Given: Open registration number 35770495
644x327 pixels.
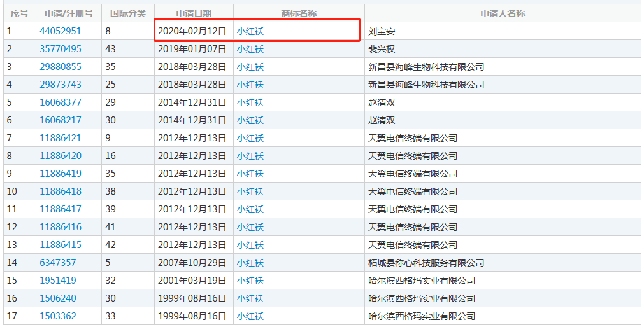Looking at the screenshot, I should point(61,49).
